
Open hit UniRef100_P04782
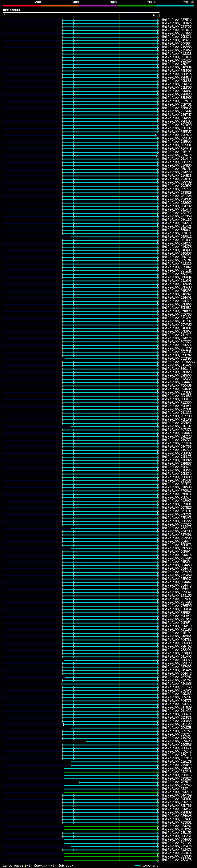click(x=177, y=206)
